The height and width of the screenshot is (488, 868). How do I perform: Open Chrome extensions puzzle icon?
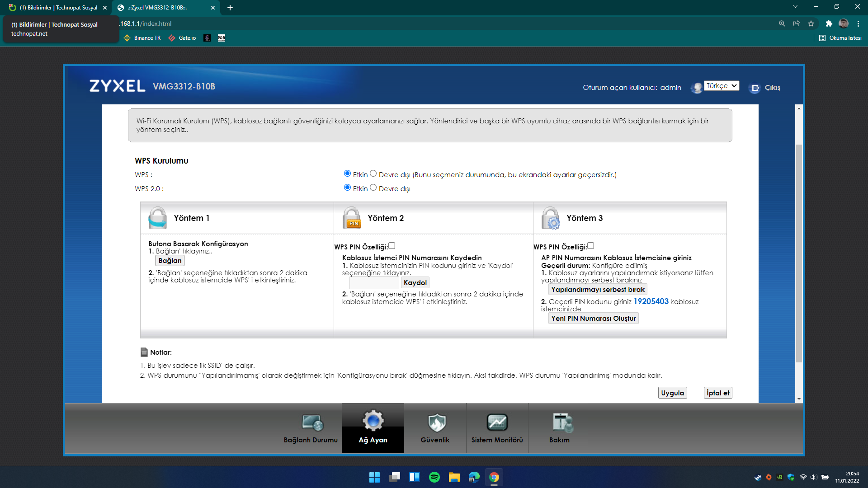pos(829,23)
